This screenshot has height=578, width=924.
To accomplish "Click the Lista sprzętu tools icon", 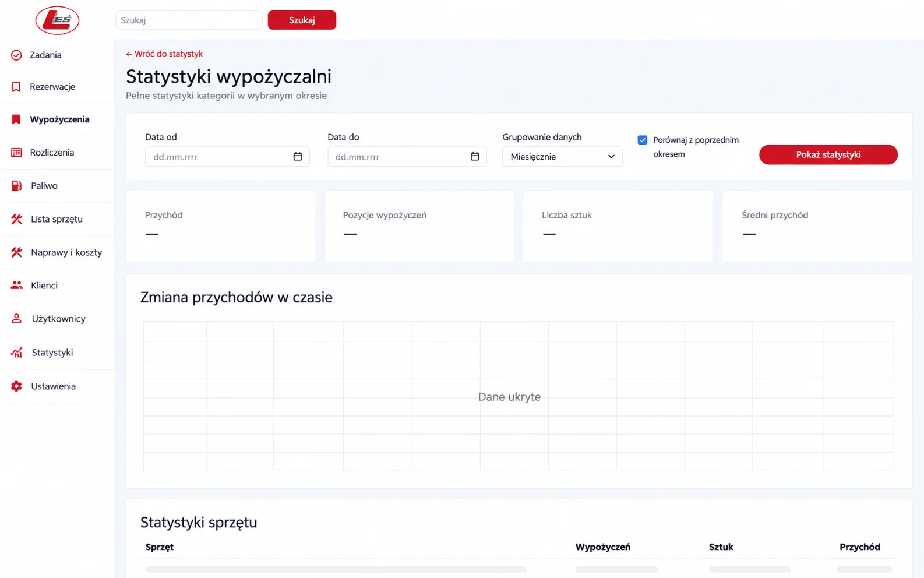I will [x=16, y=219].
